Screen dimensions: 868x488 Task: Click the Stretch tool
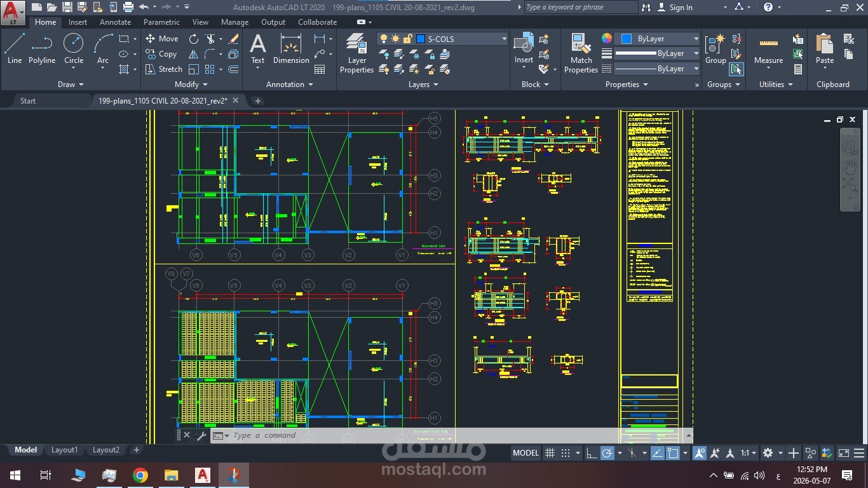coord(164,69)
